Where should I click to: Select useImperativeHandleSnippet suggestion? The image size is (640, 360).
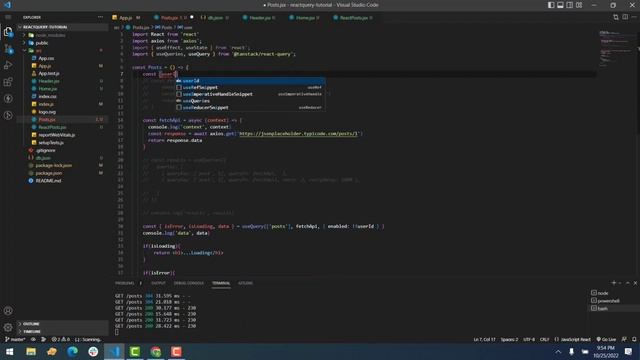pyautogui.click(x=250, y=94)
